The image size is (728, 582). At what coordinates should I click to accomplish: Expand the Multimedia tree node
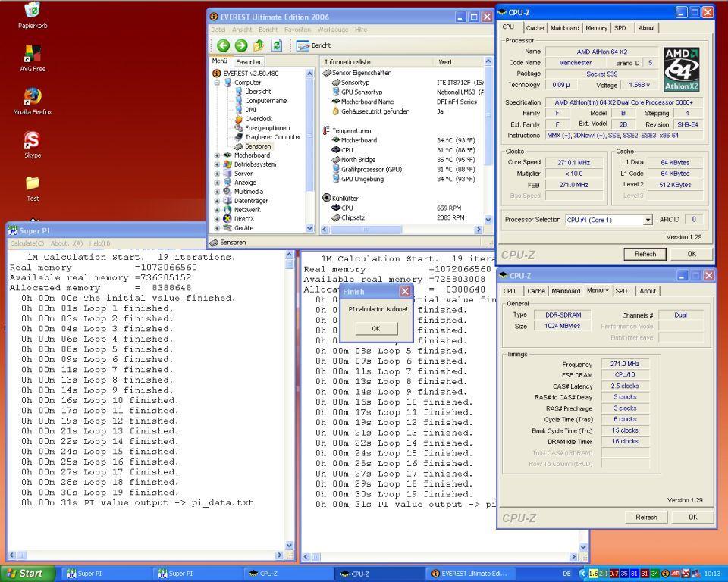217,192
